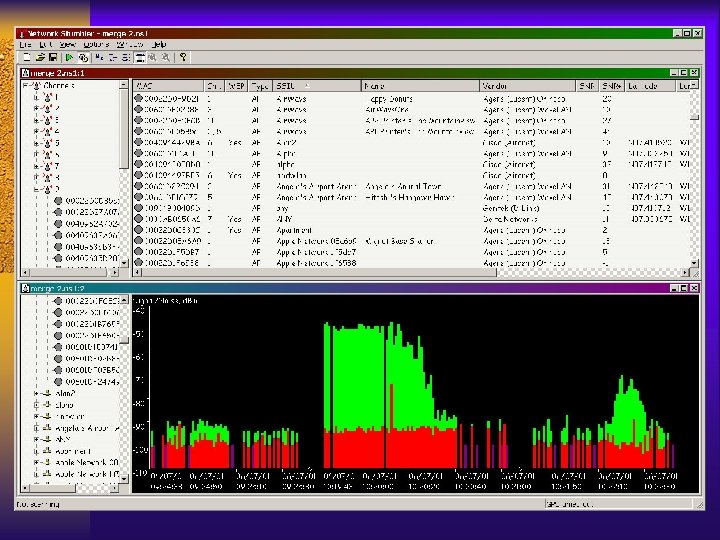Click the merge 2.ns1:2 window document icon

[26, 288]
